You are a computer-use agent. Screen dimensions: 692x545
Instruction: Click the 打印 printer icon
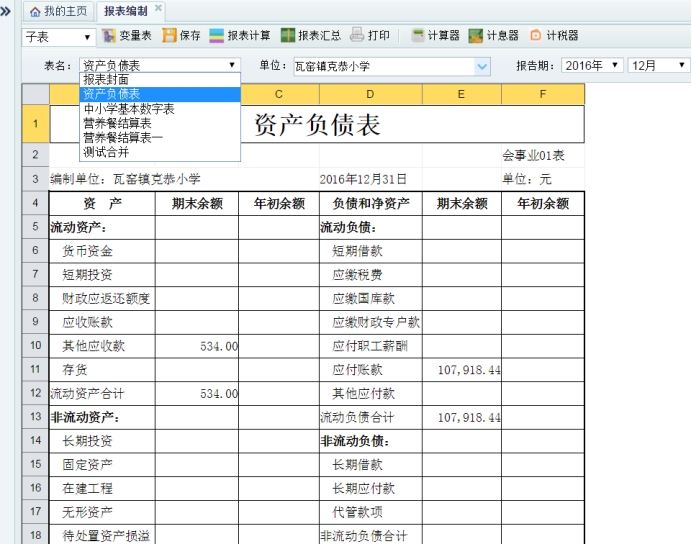(x=357, y=34)
